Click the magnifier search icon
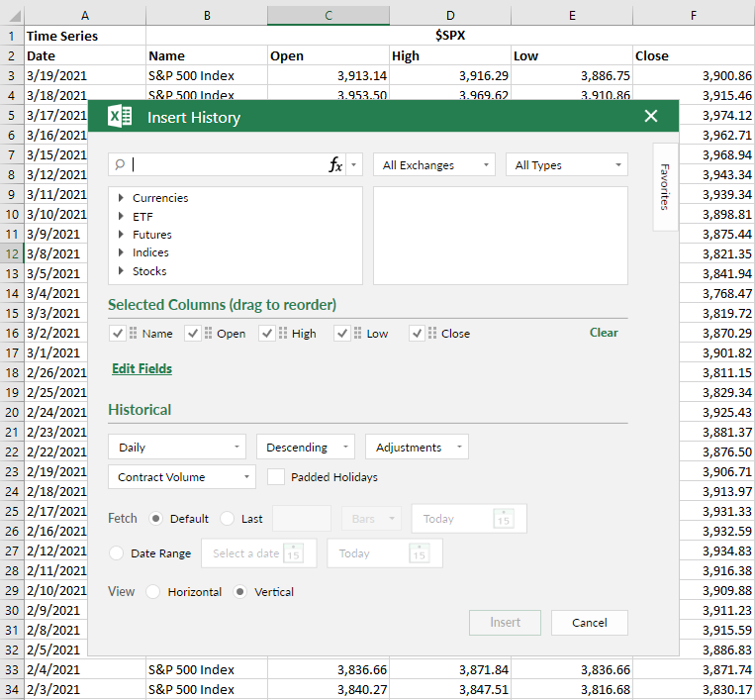This screenshot has width=755, height=700. pos(120,164)
